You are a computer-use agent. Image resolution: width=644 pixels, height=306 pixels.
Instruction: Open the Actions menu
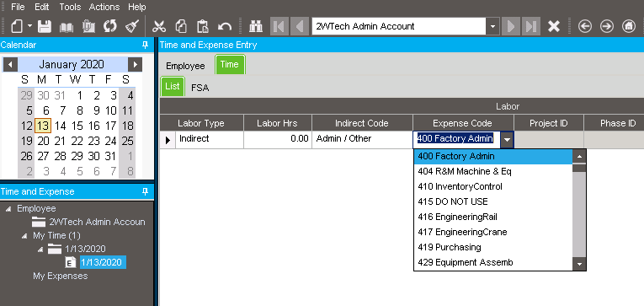click(x=104, y=7)
